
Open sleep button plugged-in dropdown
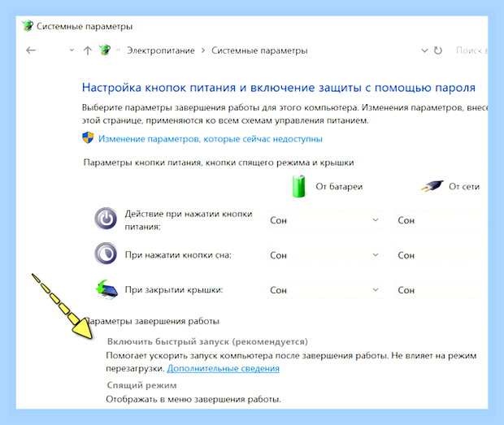pyautogui.click(x=441, y=255)
